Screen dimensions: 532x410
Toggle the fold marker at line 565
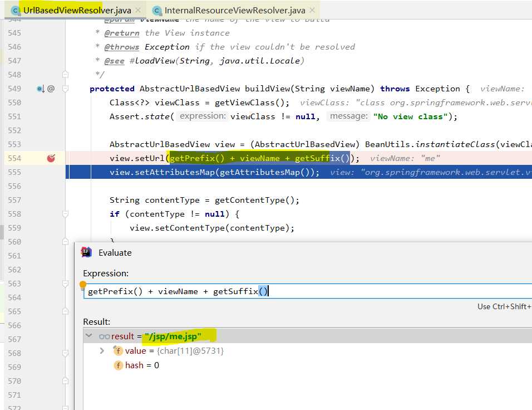coord(66,311)
